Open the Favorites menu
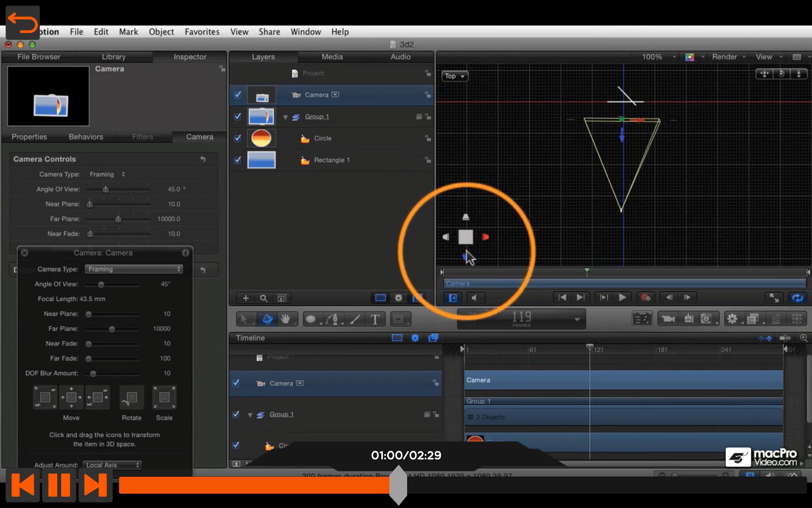Image resolution: width=812 pixels, height=508 pixels. tap(202, 32)
